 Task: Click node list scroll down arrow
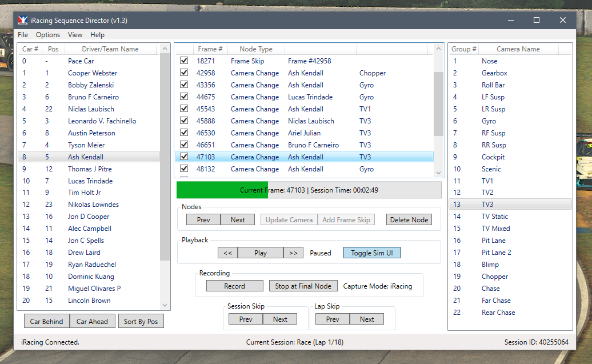click(x=438, y=173)
